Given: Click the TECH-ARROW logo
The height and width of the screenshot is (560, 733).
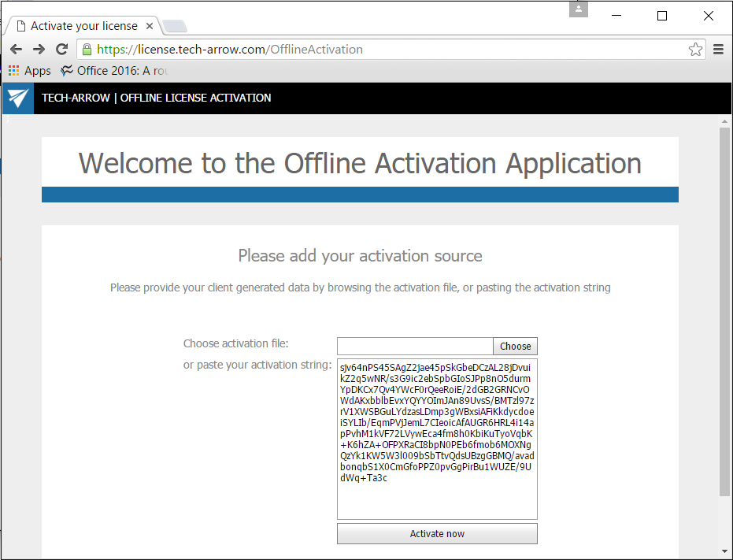Looking at the screenshot, I should point(17,98).
